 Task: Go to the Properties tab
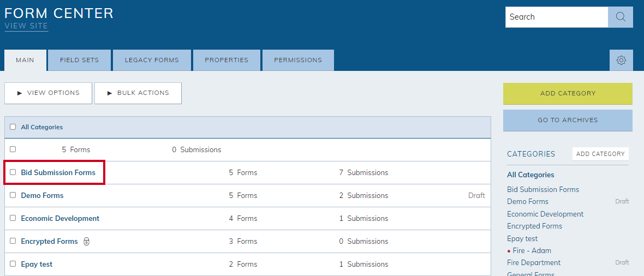point(226,61)
